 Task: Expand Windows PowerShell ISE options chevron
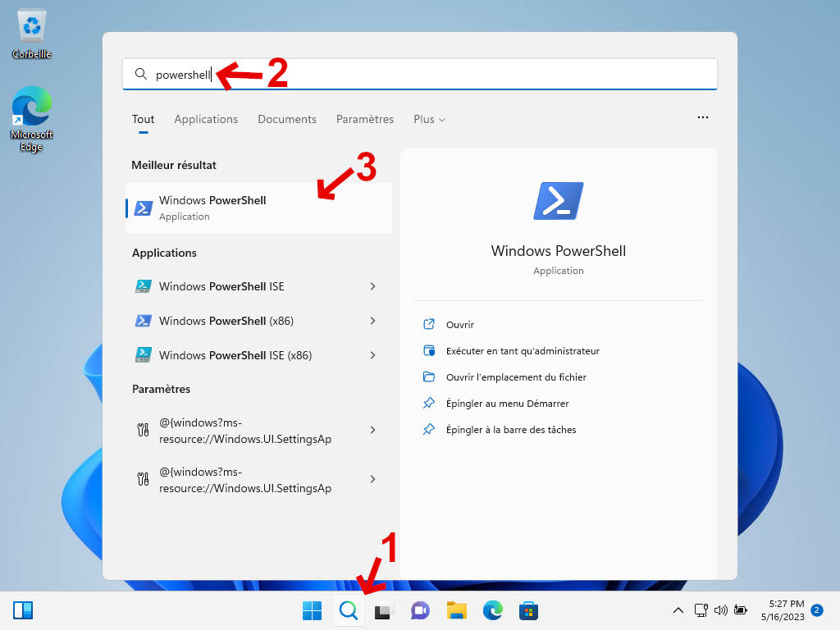[x=372, y=286]
